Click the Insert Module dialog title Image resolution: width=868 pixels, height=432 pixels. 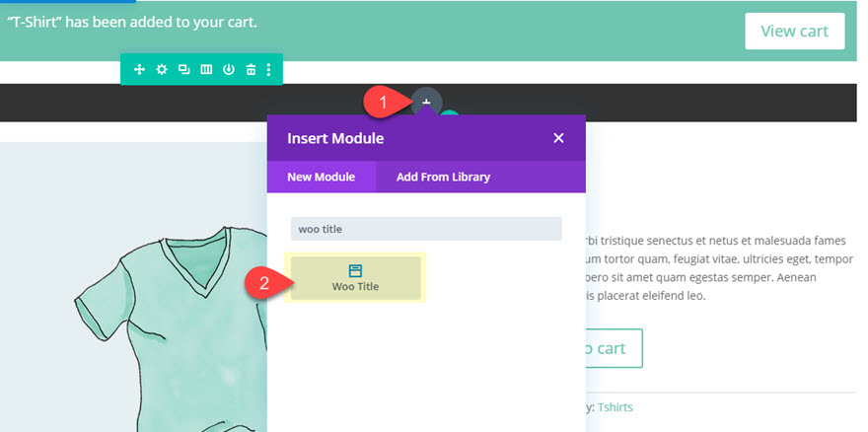(x=335, y=138)
